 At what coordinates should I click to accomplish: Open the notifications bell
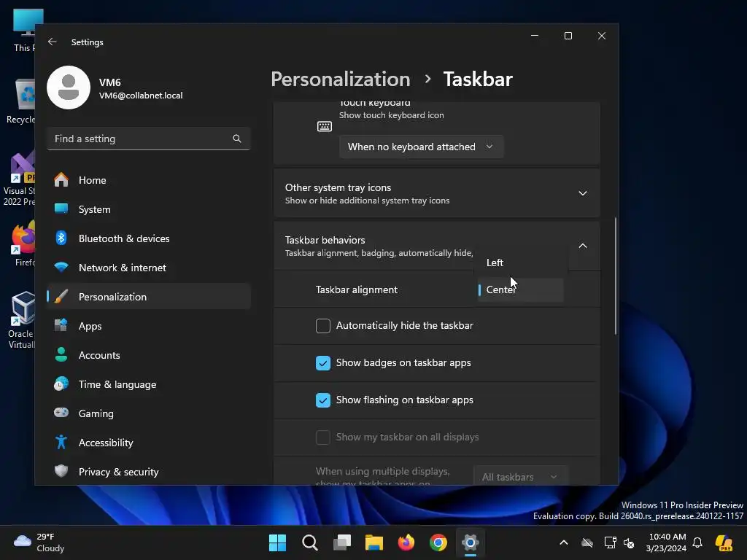pos(697,542)
